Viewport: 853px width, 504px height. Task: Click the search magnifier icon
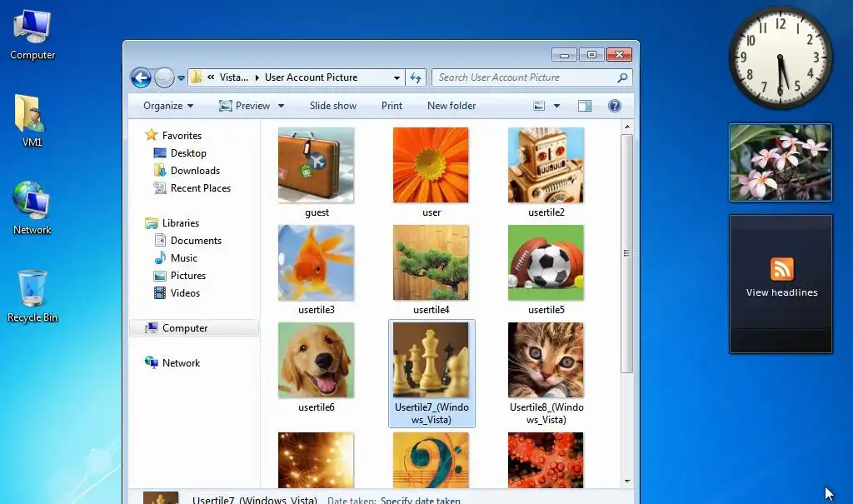pyautogui.click(x=622, y=77)
